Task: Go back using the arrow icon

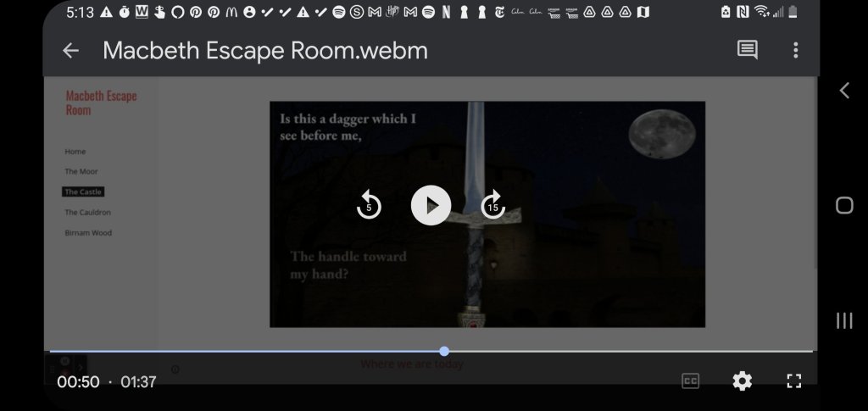Action: click(x=70, y=51)
